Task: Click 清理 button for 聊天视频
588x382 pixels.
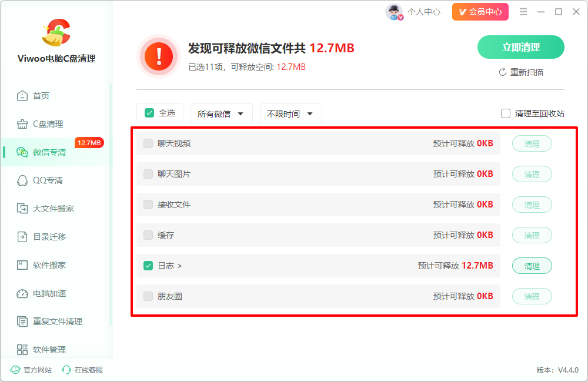Action: (x=532, y=143)
